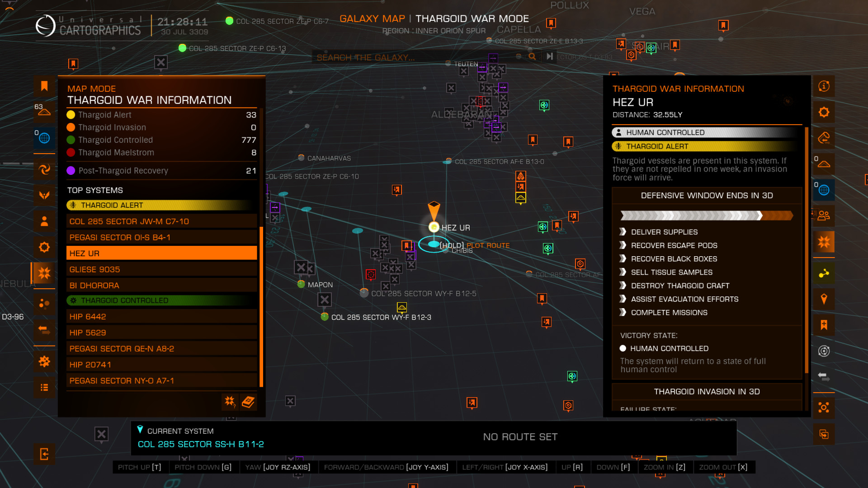Select HIP 20741 in top systems
The image size is (868, 488).
(161, 365)
